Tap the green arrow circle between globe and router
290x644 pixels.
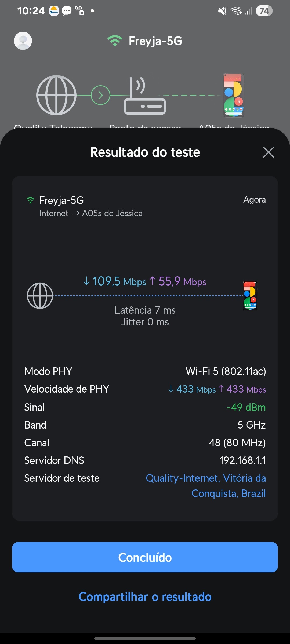coord(100,95)
